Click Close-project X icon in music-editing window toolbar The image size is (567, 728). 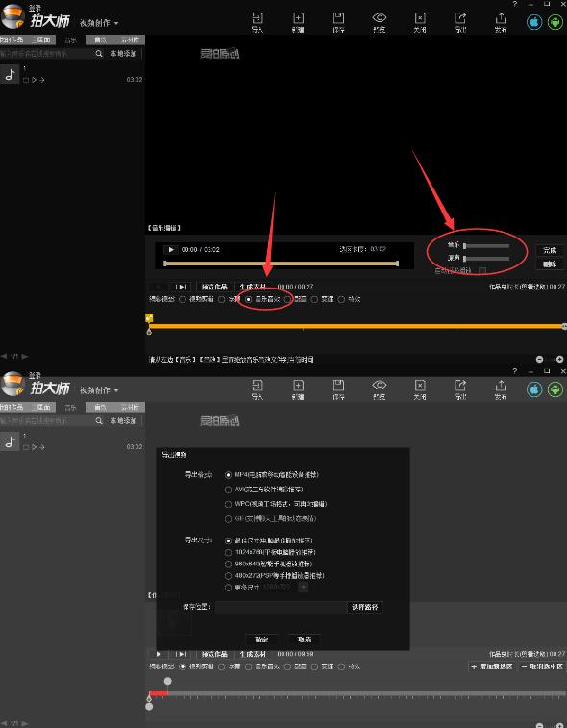(x=420, y=18)
